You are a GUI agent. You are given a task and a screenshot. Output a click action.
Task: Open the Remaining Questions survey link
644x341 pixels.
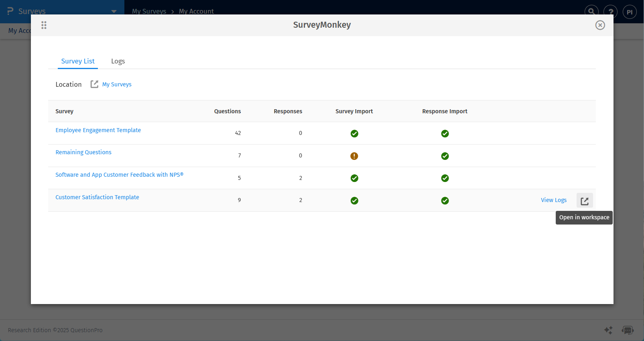click(x=83, y=152)
